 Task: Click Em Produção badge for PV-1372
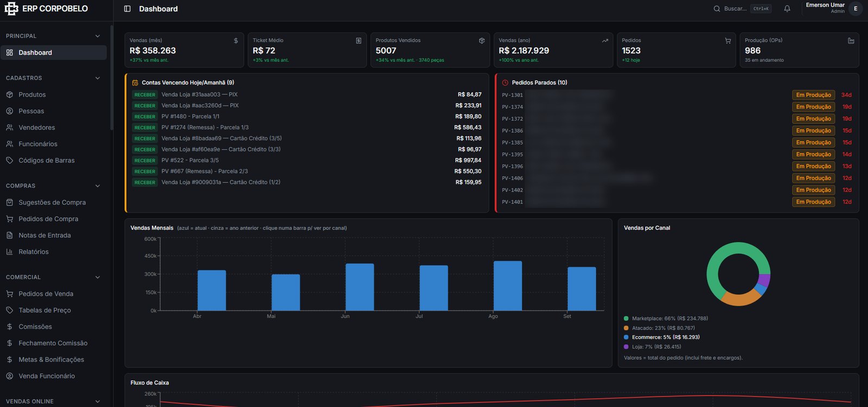click(x=813, y=119)
